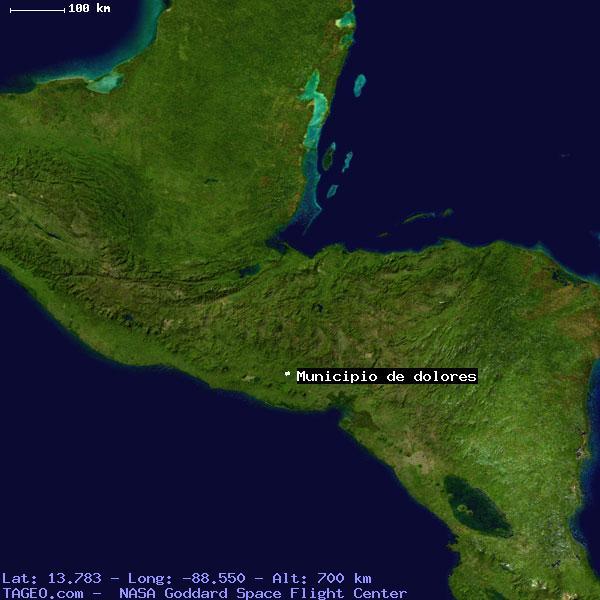Viewport: 600px width, 600px height.
Task: Click the white location marker dot
Action: (x=287, y=373)
